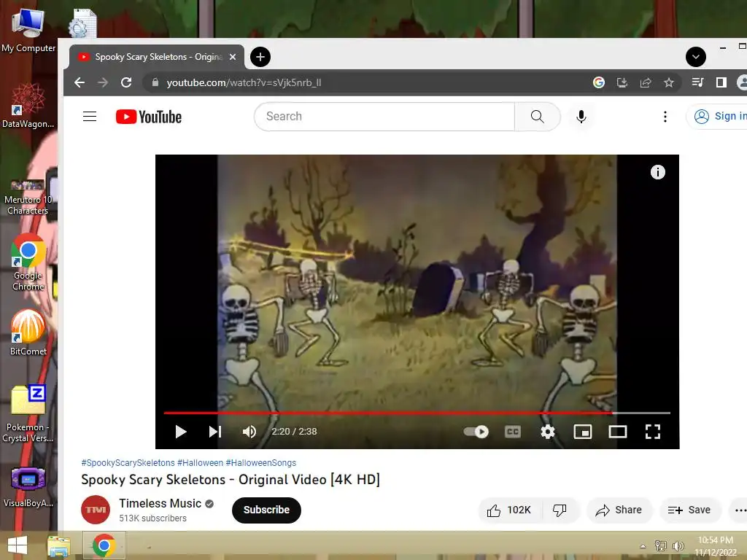747x560 pixels.
Task: Close the Spooky Scary Skeletons tab
Action: click(233, 57)
